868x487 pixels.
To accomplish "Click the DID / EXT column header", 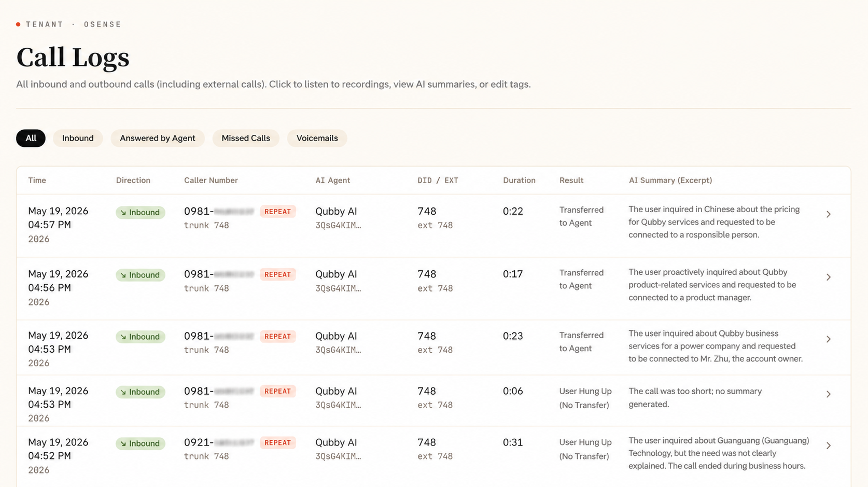I will point(438,180).
